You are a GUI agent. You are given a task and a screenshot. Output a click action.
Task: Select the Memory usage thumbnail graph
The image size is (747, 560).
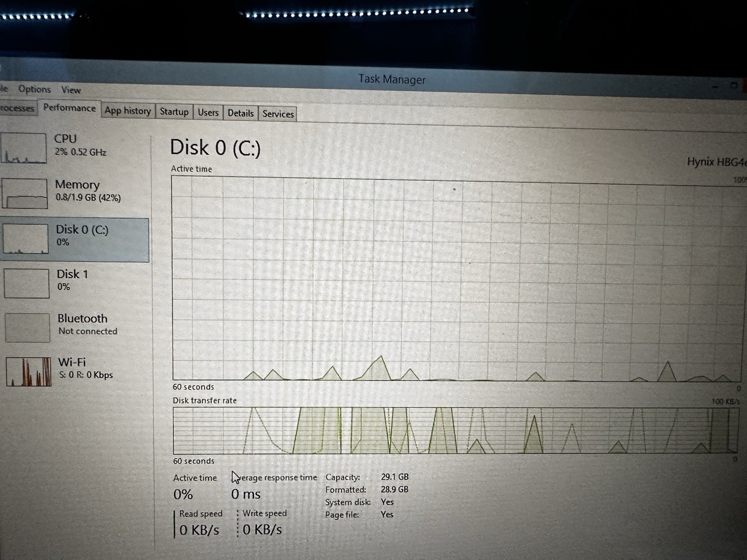click(x=25, y=193)
